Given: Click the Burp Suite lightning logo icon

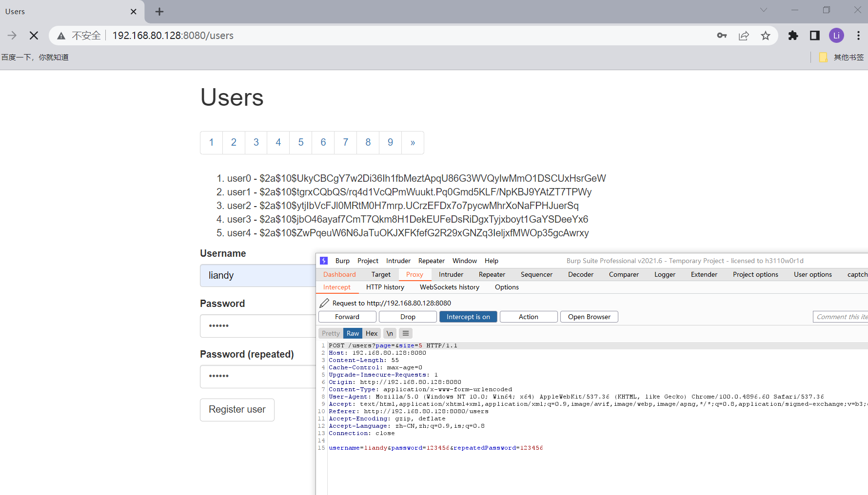Looking at the screenshot, I should (x=324, y=261).
